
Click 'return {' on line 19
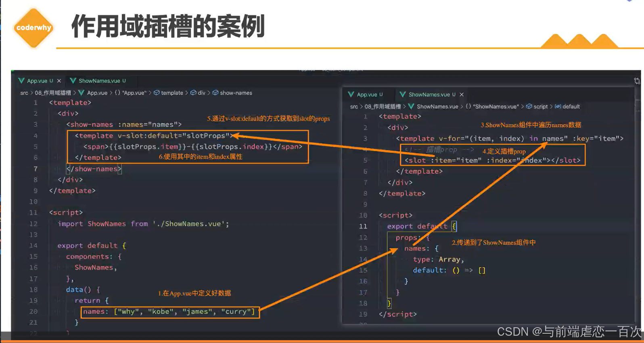[92, 301]
